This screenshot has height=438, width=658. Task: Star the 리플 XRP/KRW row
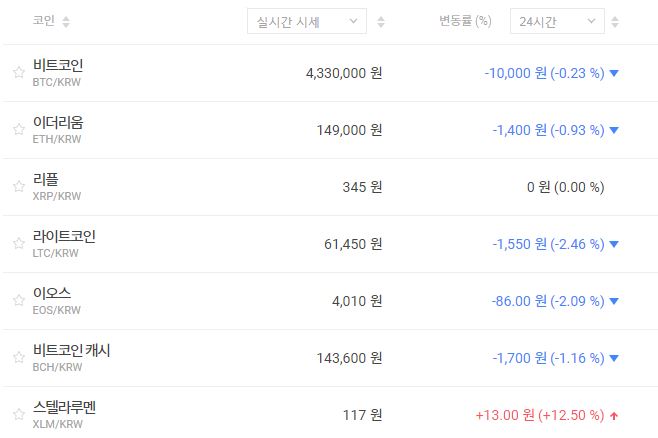18,187
